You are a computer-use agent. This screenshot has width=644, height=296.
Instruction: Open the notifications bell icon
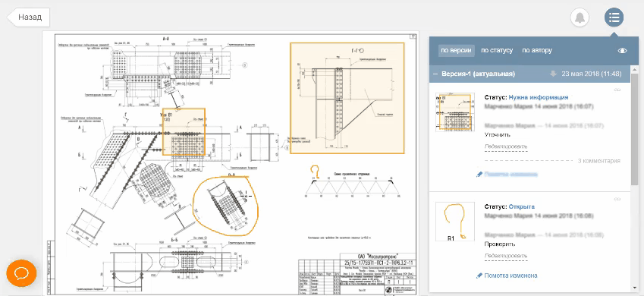click(x=580, y=17)
